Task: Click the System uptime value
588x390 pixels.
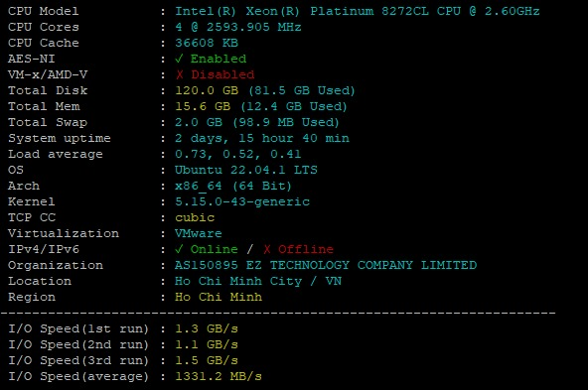Action: click(262, 138)
